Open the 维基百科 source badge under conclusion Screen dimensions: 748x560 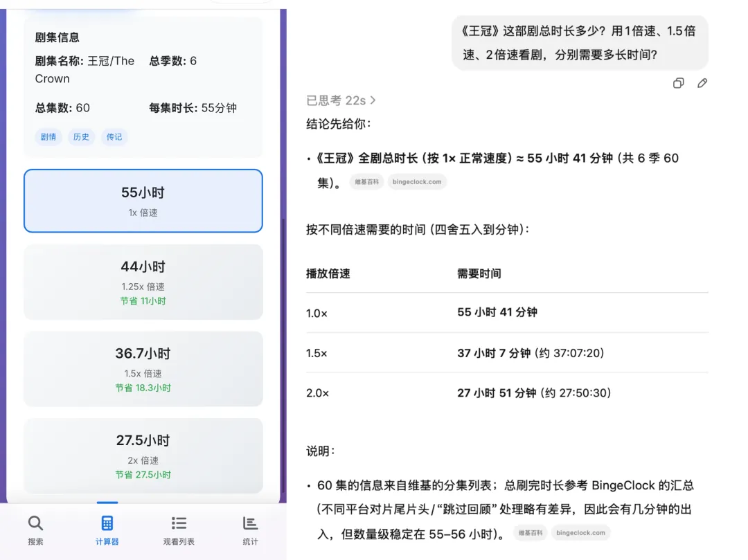coord(366,181)
